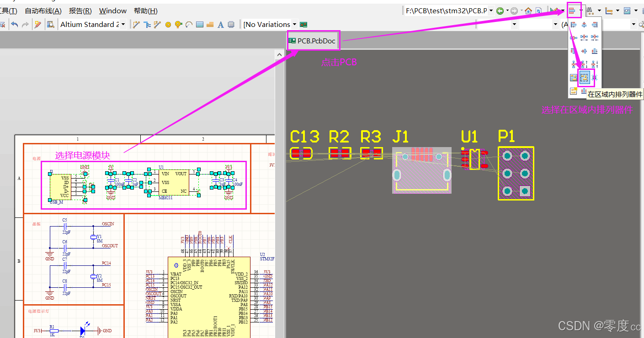Open dropdown arrow beside alignment tools icon
This screenshot has height=338, width=644.
point(581,10)
